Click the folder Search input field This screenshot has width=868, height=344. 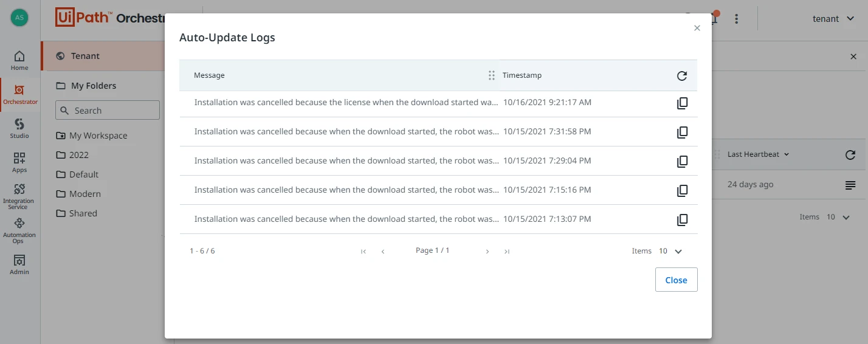[108, 111]
